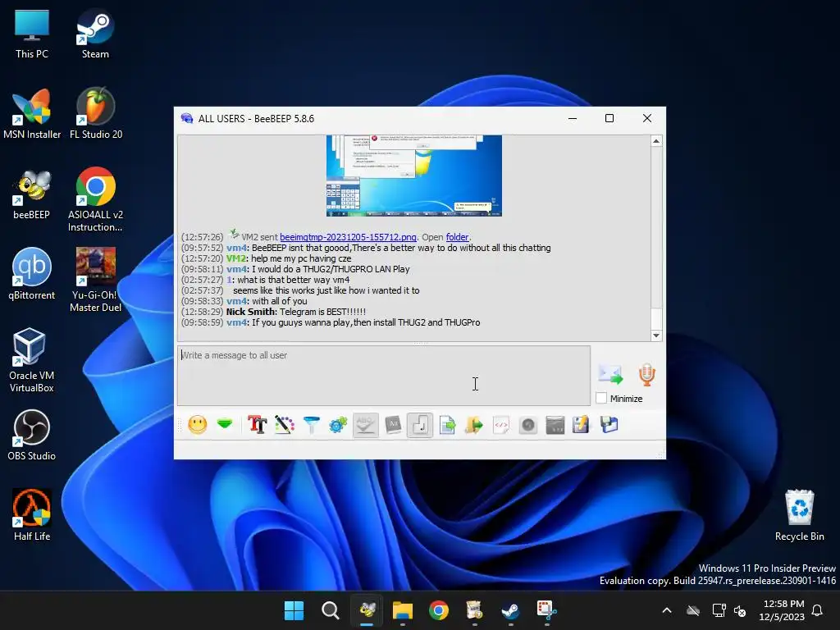Open the font chooser TT icon

pyautogui.click(x=257, y=425)
